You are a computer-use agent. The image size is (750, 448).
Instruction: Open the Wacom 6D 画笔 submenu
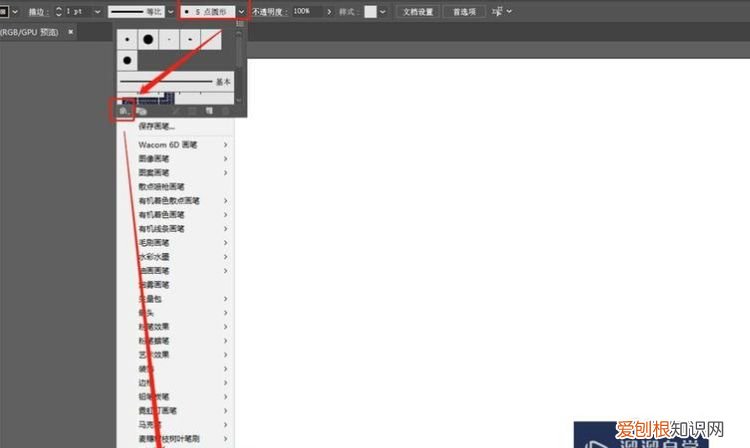176,144
